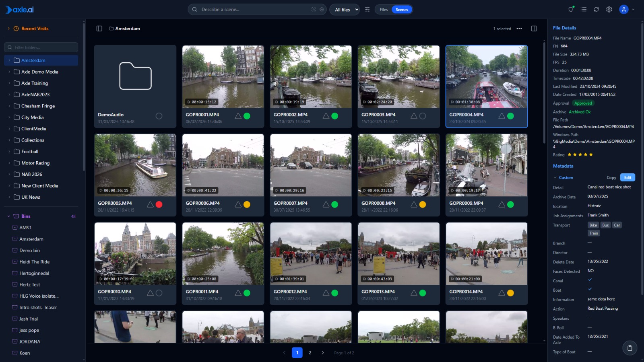Open the filter sliders options
644x362 pixels.
(x=367, y=10)
